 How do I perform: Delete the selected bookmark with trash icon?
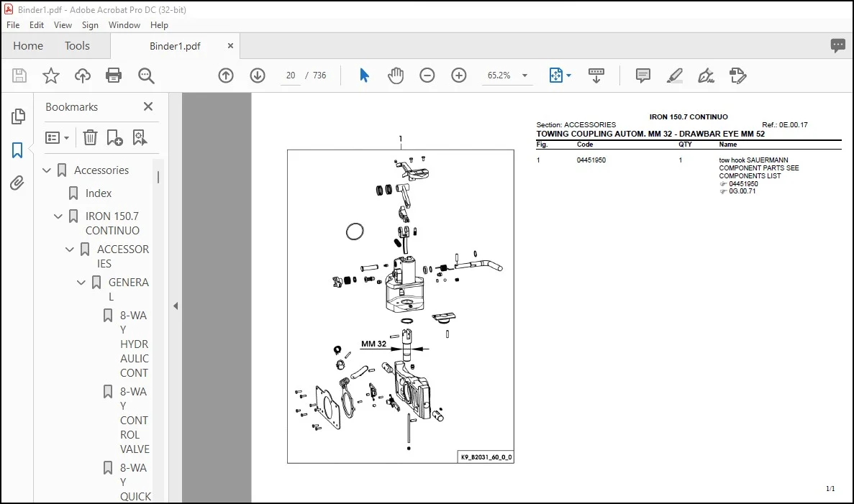(x=90, y=137)
